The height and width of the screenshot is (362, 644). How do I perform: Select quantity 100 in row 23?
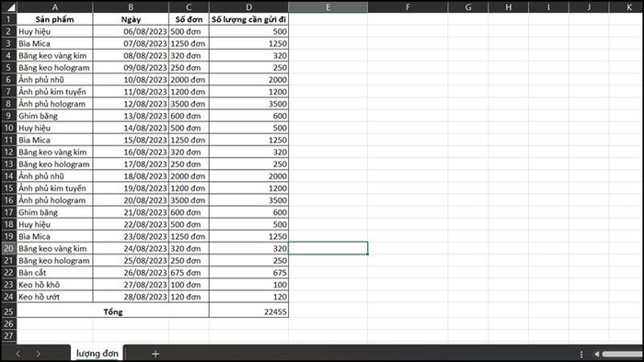point(248,285)
